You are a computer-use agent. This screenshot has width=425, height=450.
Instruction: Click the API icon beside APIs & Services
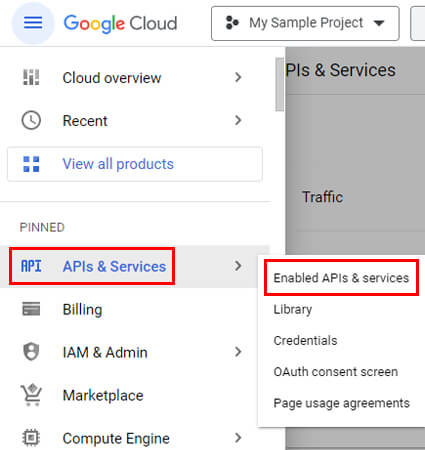pos(31,266)
